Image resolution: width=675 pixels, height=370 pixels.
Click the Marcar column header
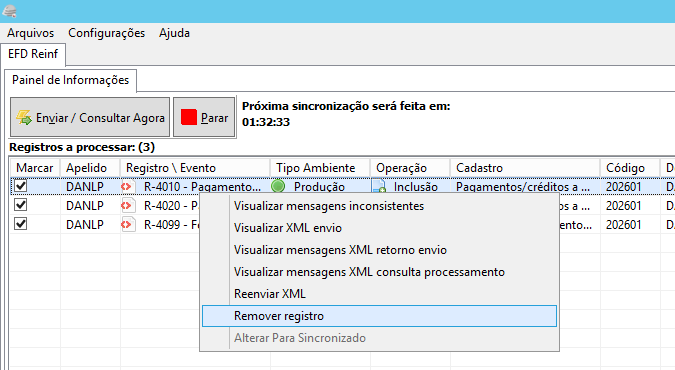[x=35, y=168]
